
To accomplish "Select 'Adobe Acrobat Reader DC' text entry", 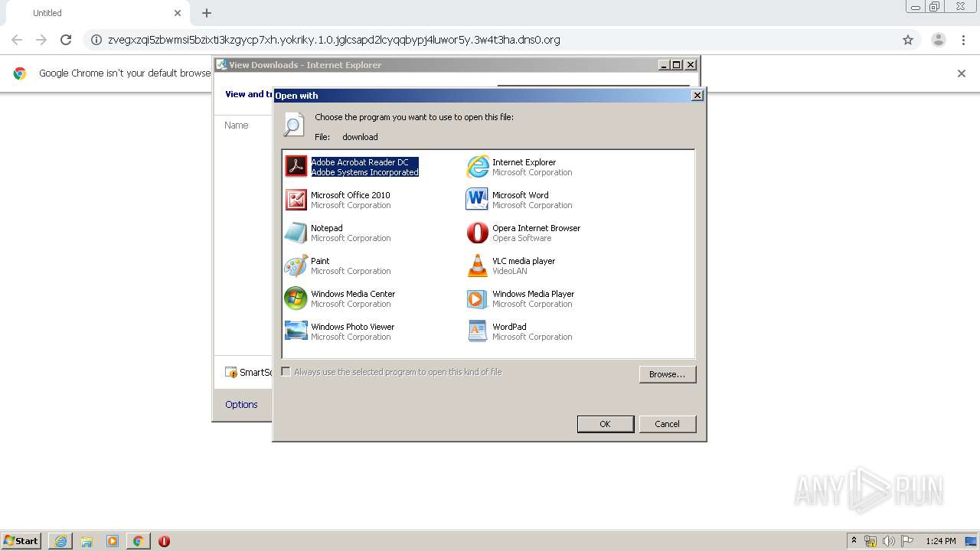I will pyautogui.click(x=360, y=162).
